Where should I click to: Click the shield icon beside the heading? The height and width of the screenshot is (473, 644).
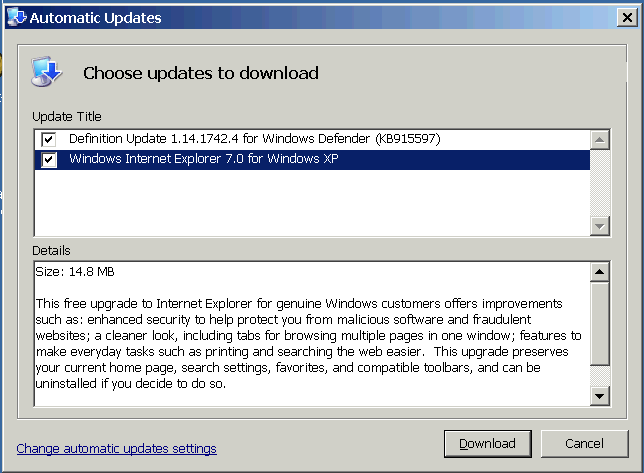point(47,72)
